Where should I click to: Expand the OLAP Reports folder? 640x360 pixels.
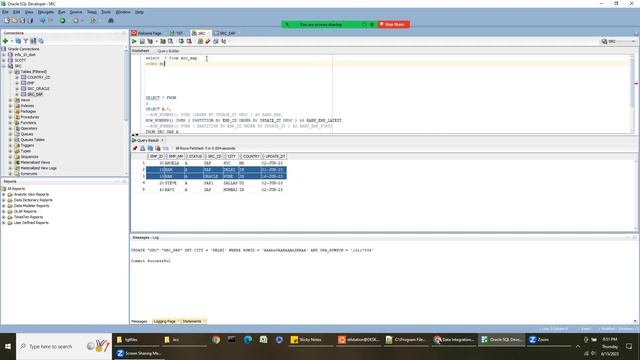pyautogui.click(x=4, y=211)
